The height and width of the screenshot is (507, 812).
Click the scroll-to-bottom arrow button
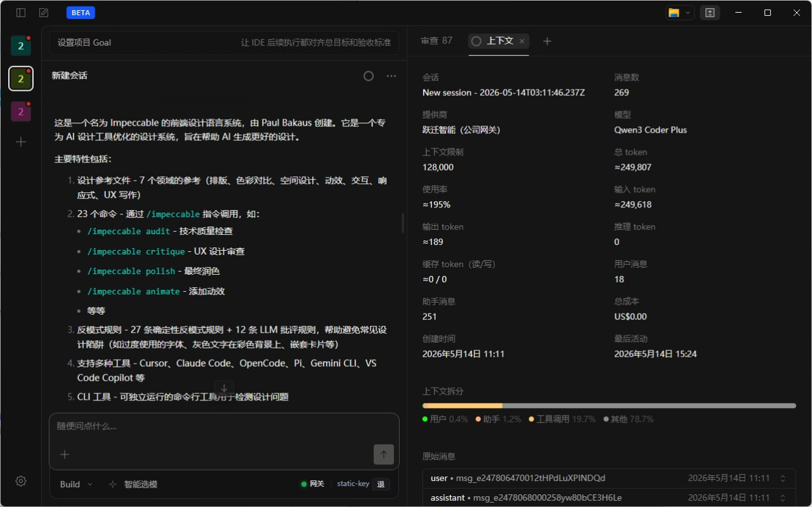pyautogui.click(x=225, y=388)
